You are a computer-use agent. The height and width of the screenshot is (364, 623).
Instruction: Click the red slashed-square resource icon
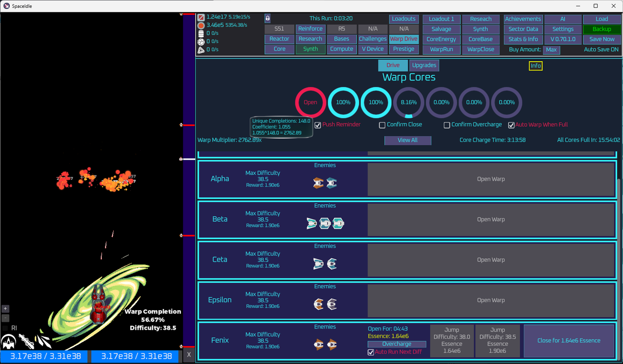[201, 17]
